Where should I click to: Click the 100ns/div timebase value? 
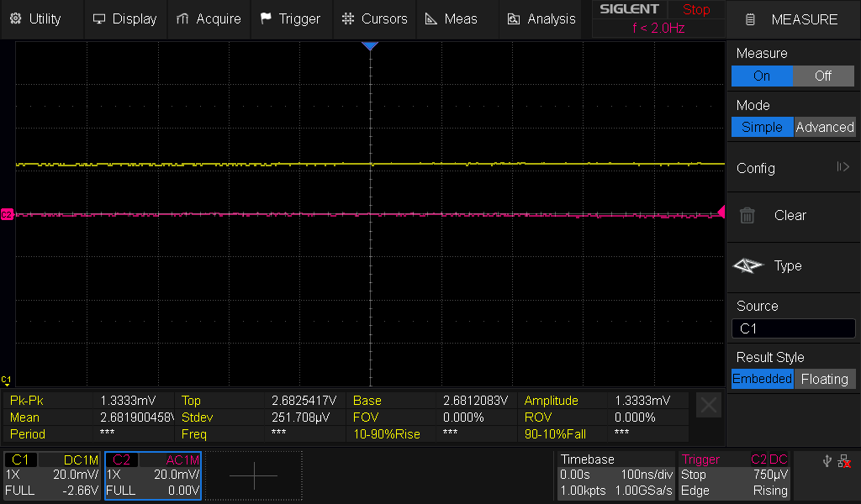click(x=647, y=475)
